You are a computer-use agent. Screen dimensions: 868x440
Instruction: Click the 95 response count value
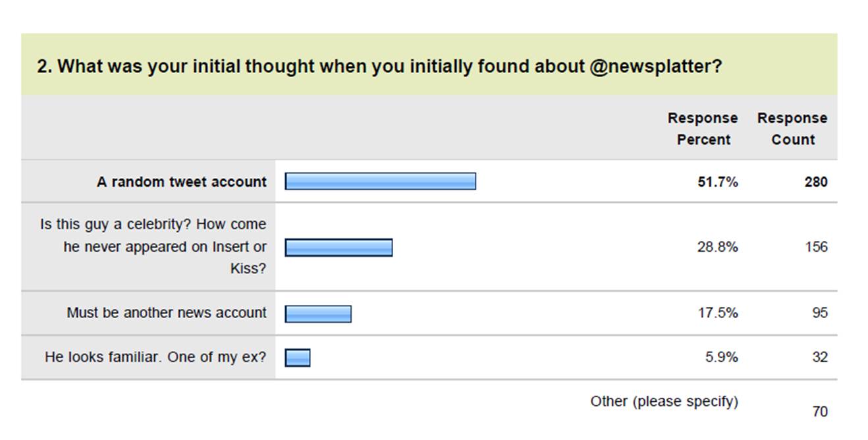[x=819, y=313]
